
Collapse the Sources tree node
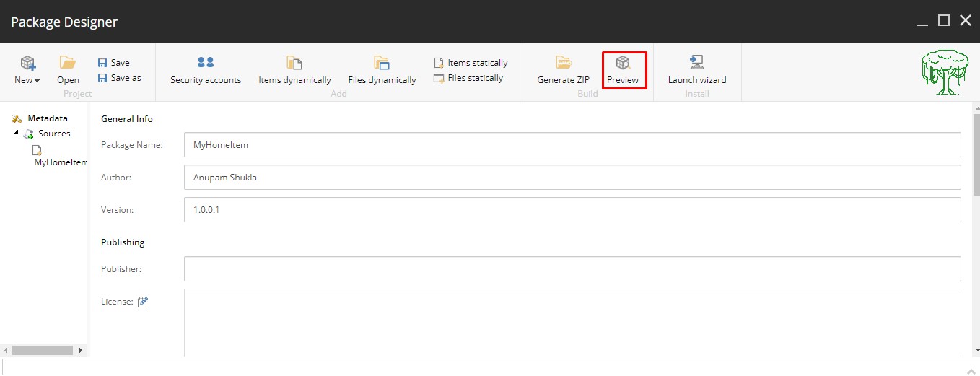click(x=16, y=133)
